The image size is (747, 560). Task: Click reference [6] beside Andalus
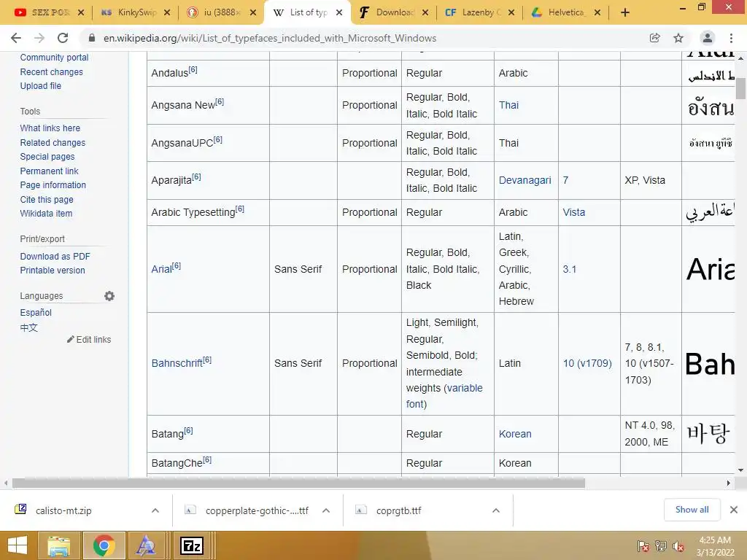[193, 70]
